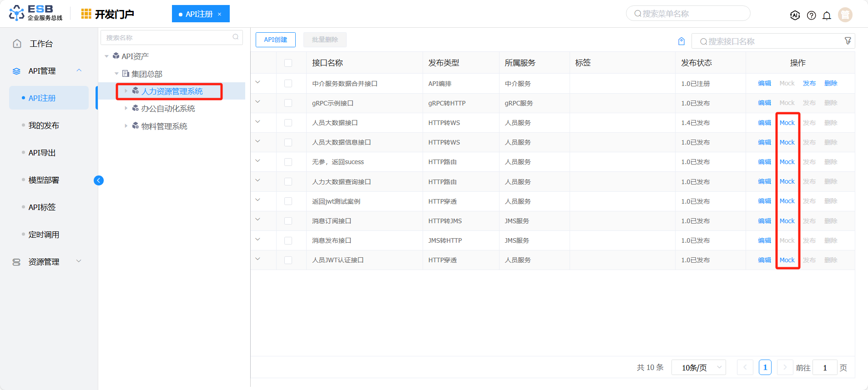Screen dimensions: 868x390
Task: Click the filter funnel icon in search box
Action: point(848,41)
